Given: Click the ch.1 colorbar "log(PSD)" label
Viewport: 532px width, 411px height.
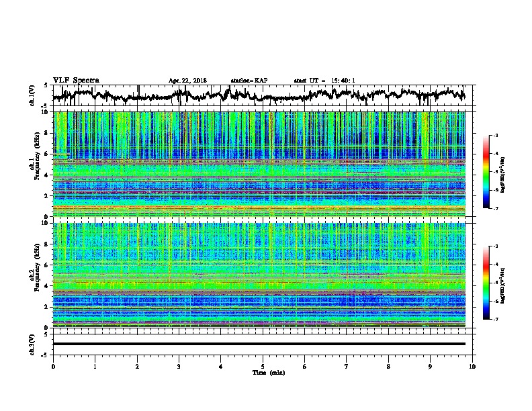Looking at the screenshot, I should [503, 175].
